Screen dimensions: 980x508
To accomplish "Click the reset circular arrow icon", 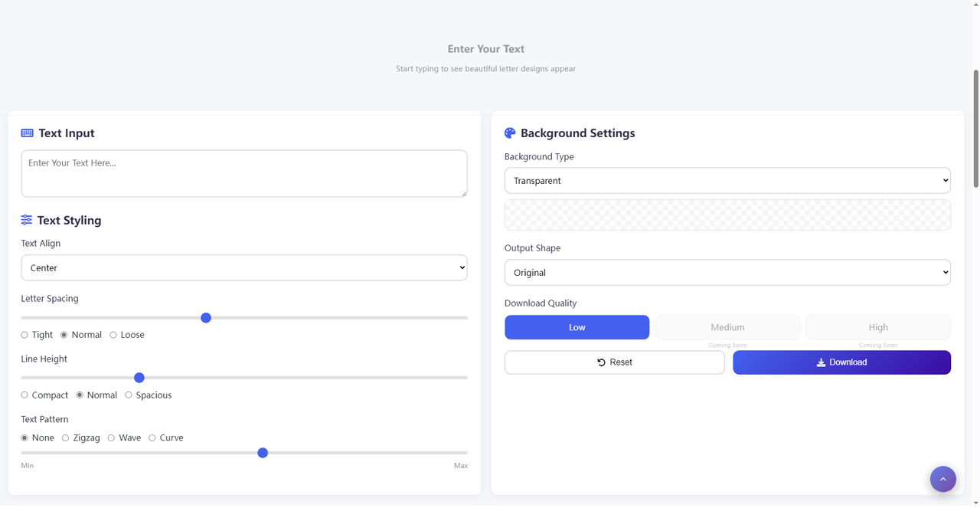I will click(x=601, y=362).
